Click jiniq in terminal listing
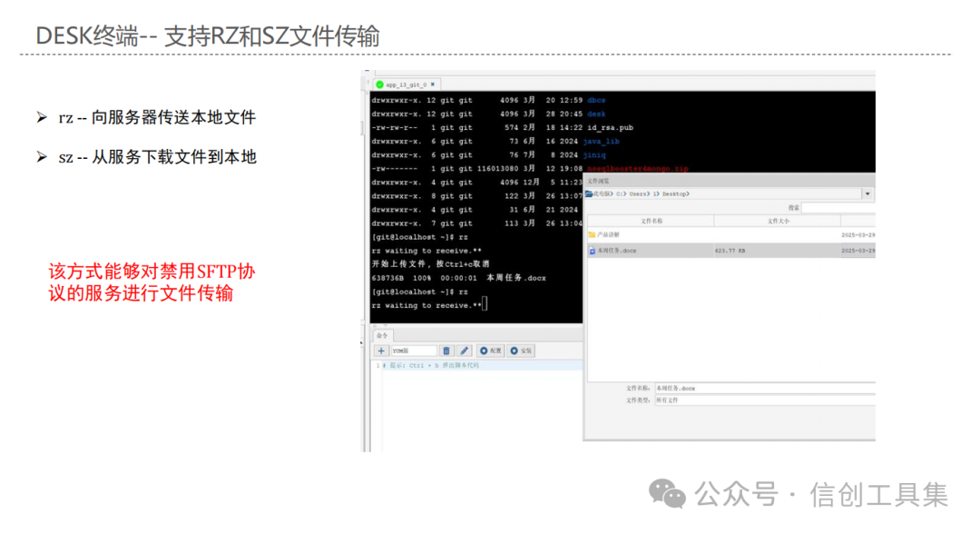The width and height of the screenshot is (980, 534). click(x=594, y=155)
